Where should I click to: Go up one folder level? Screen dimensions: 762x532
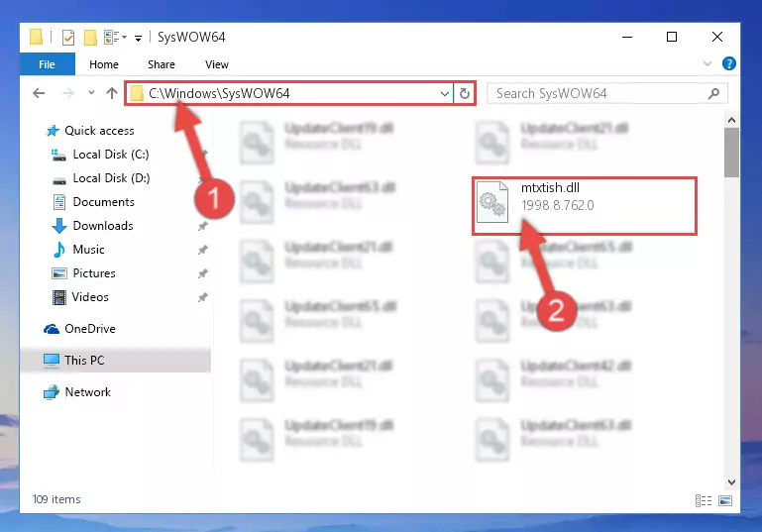[112, 93]
